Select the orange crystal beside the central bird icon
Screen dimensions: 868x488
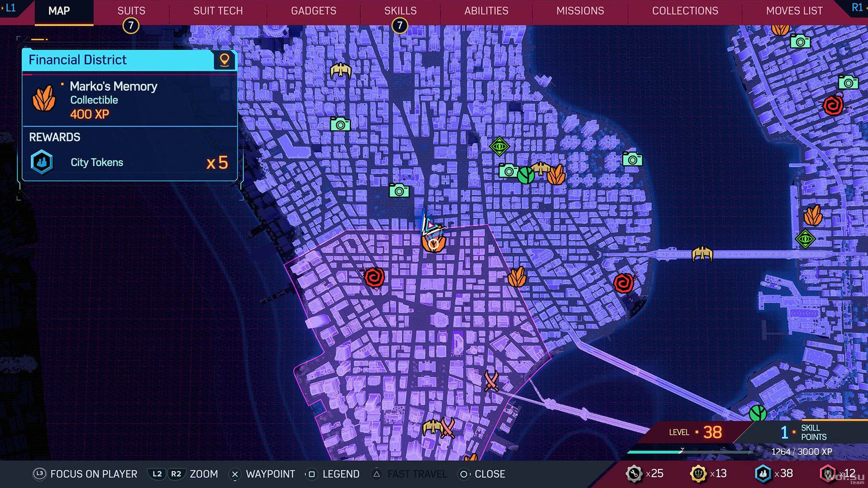pyautogui.click(x=556, y=174)
